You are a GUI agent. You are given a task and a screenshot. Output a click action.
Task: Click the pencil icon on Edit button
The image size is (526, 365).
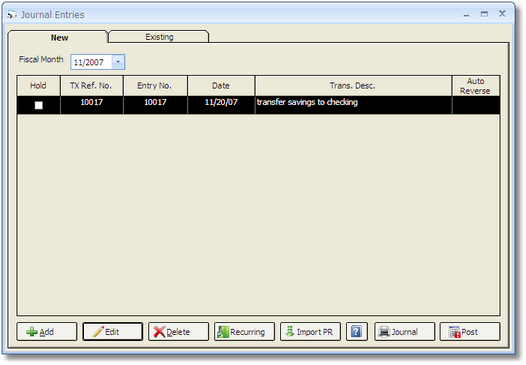98,331
